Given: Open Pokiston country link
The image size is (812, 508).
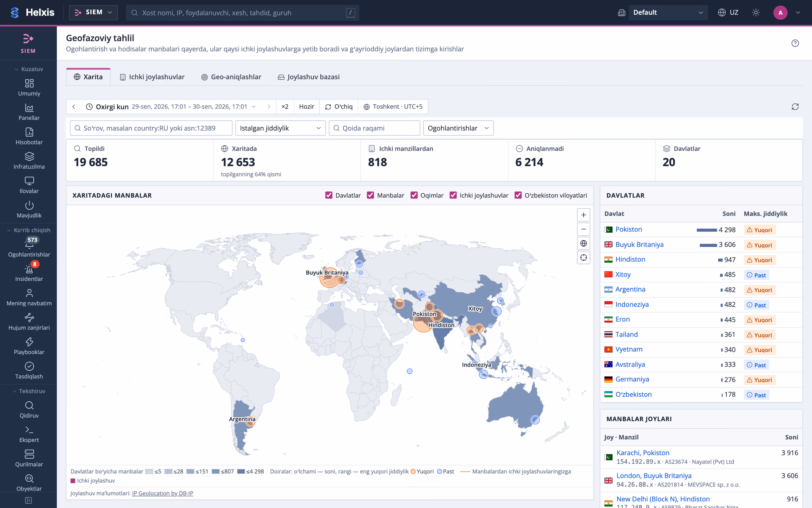Looking at the screenshot, I should pos(628,230).
